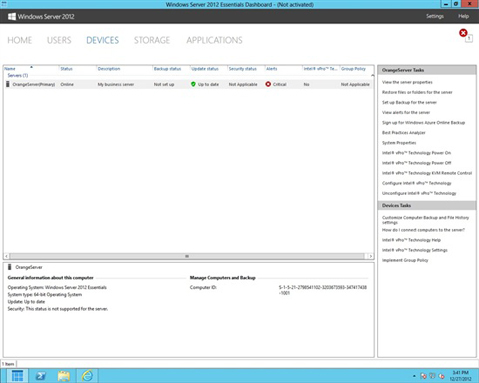Click Unconfigure Intel vPro Technology

tap(419, 193)
